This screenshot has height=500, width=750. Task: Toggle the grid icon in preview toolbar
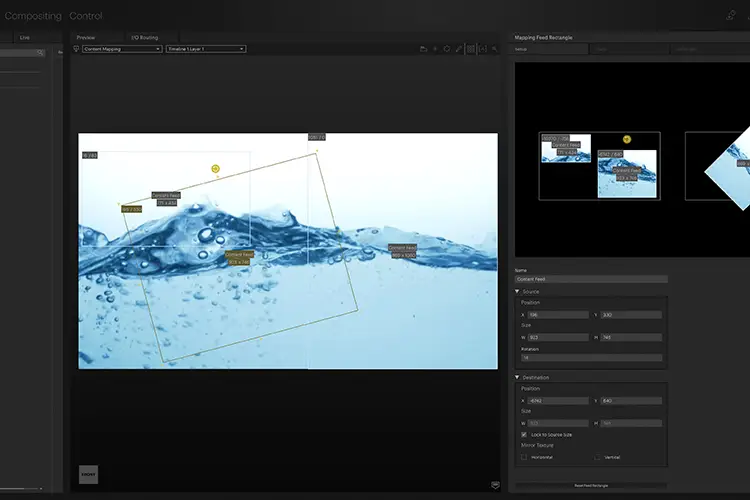(471, 49)
